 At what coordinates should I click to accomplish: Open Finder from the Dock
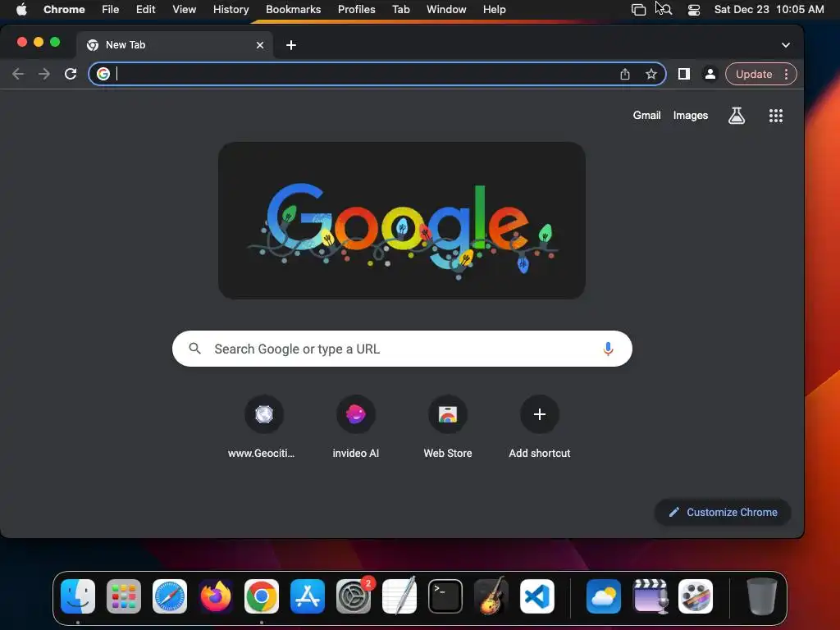pos(78,596)
